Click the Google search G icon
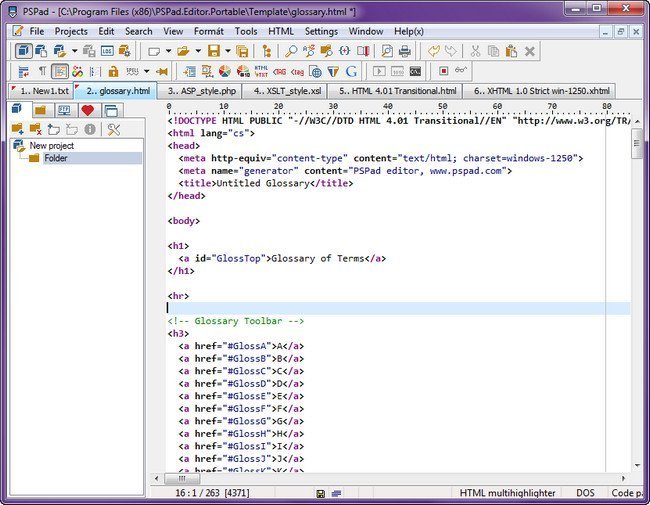 pyautogui.click(x=351, y=71)
